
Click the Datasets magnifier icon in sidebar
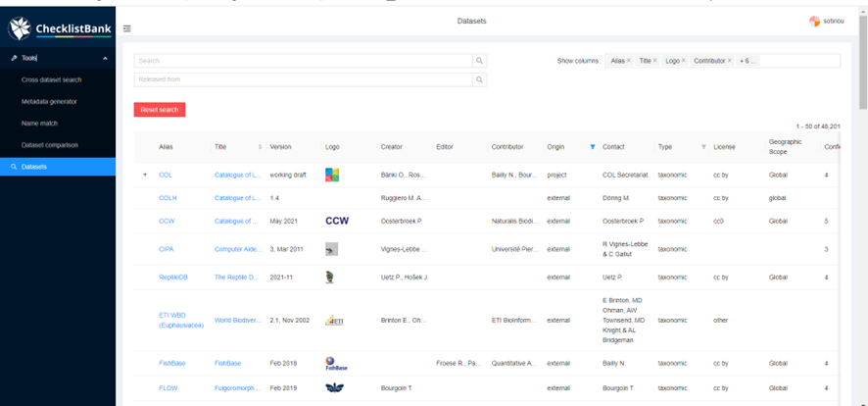[x=14, y=167]
